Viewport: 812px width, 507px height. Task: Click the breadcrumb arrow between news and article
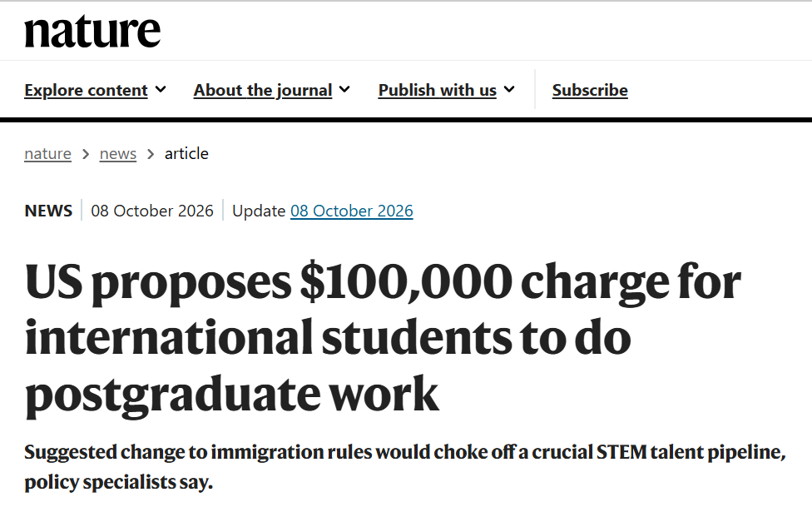coord(151,154)
